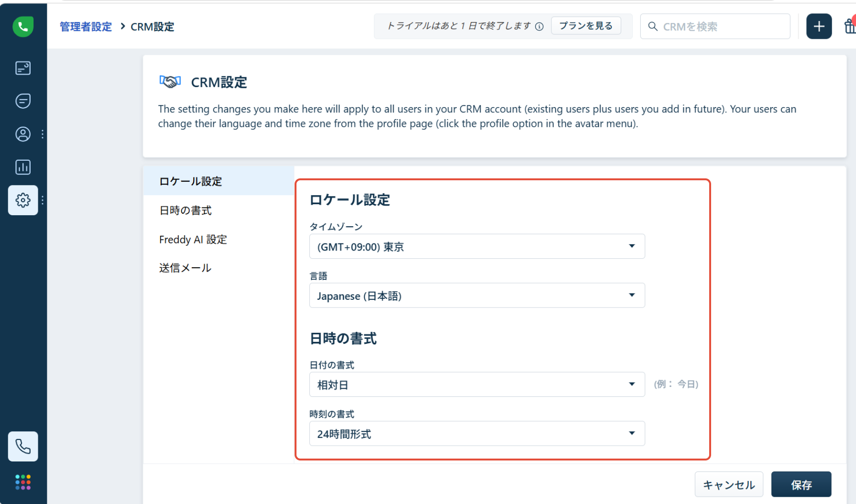This screenshot has height=504, width=856.
Task: Click the plus quick-add button
Action: 819,26
